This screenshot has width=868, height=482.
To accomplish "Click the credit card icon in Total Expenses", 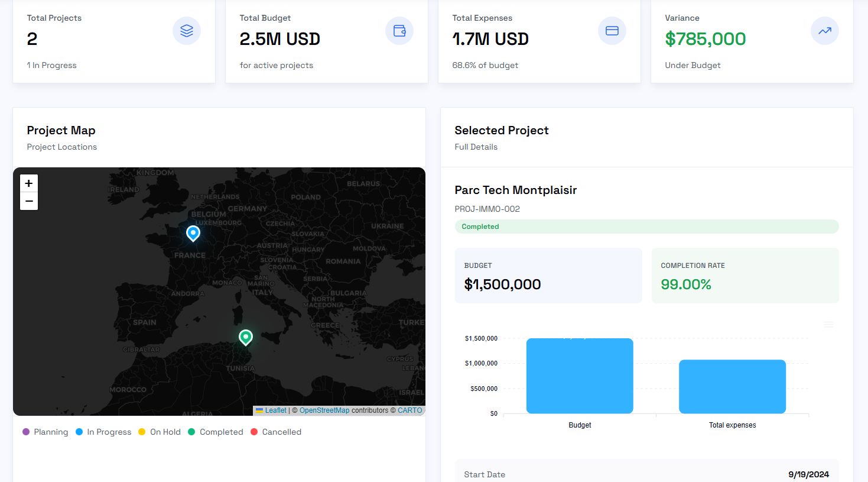I will tap(612, 31).
